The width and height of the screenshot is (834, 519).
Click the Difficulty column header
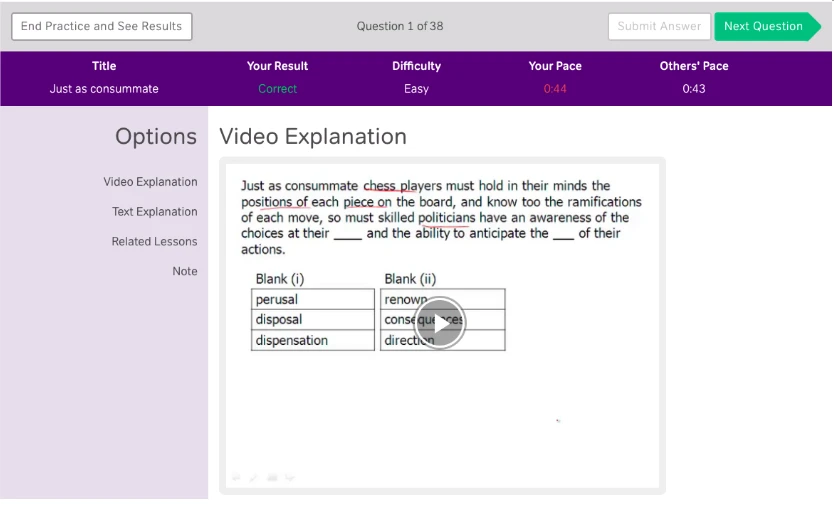point(416,66)
